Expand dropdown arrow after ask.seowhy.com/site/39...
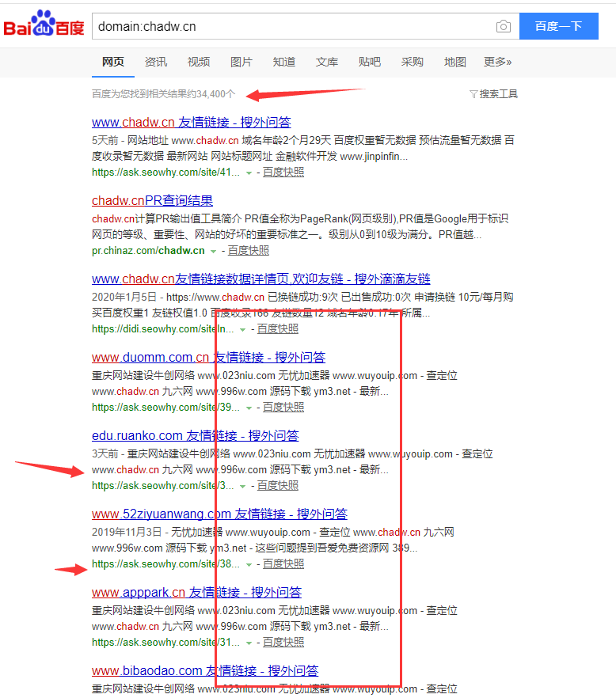This screenshot has height=698, width=616. click(x=249, y=408)
